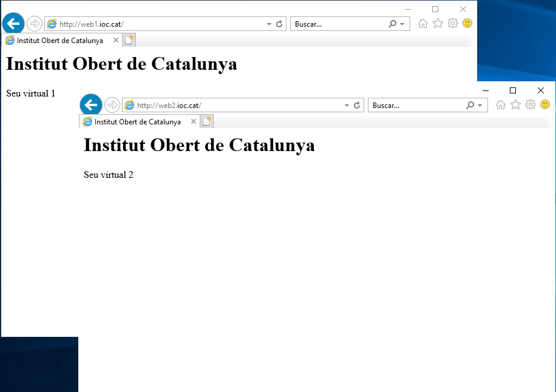The height and width of the screenshot is (392, 556).
Task: Click the Back arrow in the web1.ioc.cat window
Action: (x=13, y=24)
